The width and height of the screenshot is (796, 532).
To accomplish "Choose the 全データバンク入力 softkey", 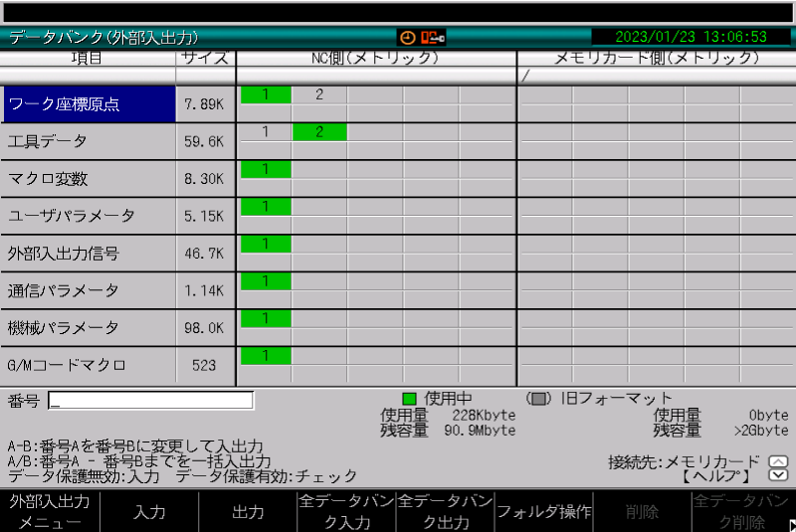I will coord(346,511).
